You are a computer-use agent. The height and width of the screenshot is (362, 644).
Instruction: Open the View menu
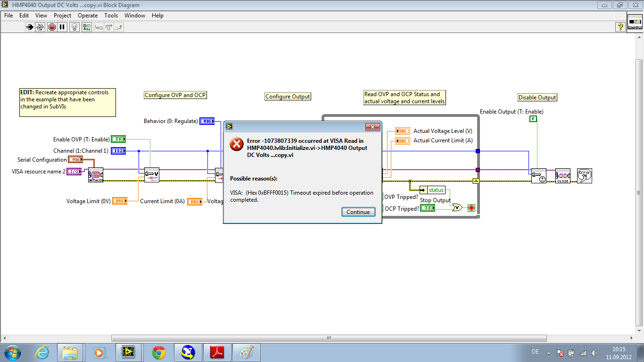pos(41,16)
